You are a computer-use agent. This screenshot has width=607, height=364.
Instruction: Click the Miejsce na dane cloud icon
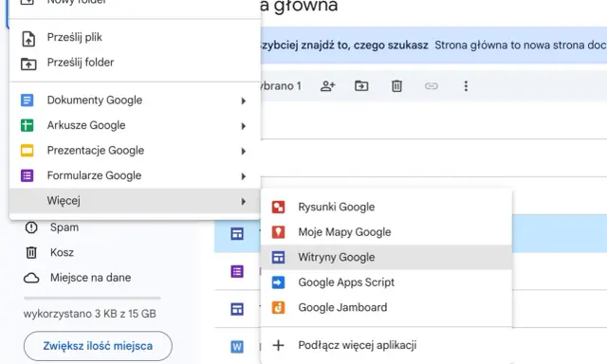pos(31,278)
